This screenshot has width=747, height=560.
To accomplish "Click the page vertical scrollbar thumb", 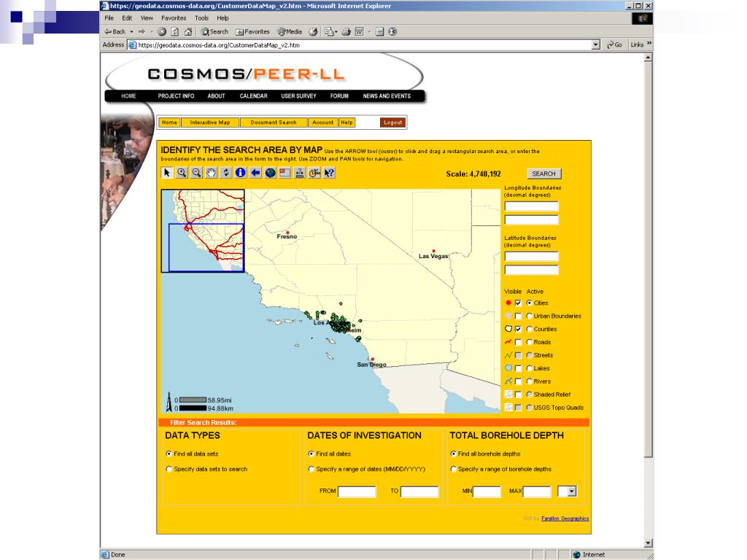I will coord(648,260).
